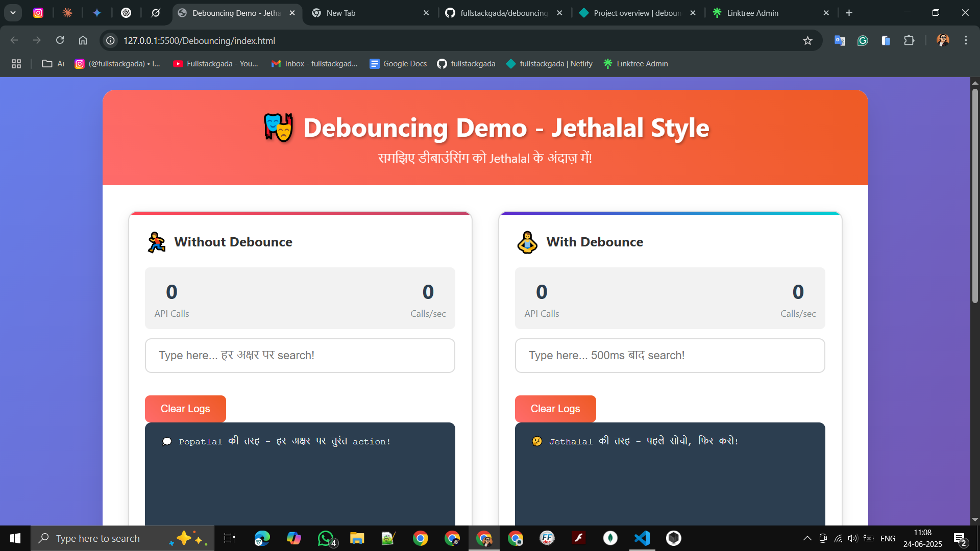Open the pinned tab next to ChatGPT
This screenshot has height=551, width=980.
[x=156, y=13]
